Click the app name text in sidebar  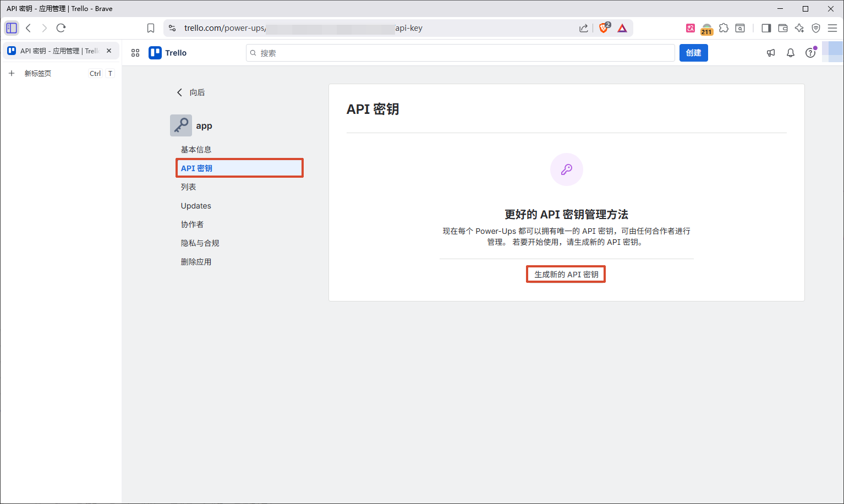point(204,126)
